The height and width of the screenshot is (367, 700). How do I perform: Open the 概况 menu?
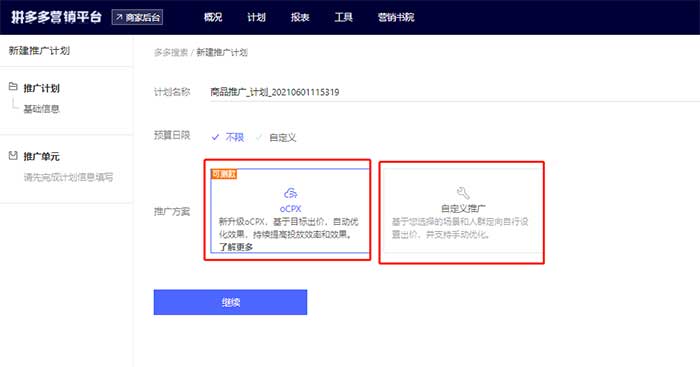click(x=213, y=17)
